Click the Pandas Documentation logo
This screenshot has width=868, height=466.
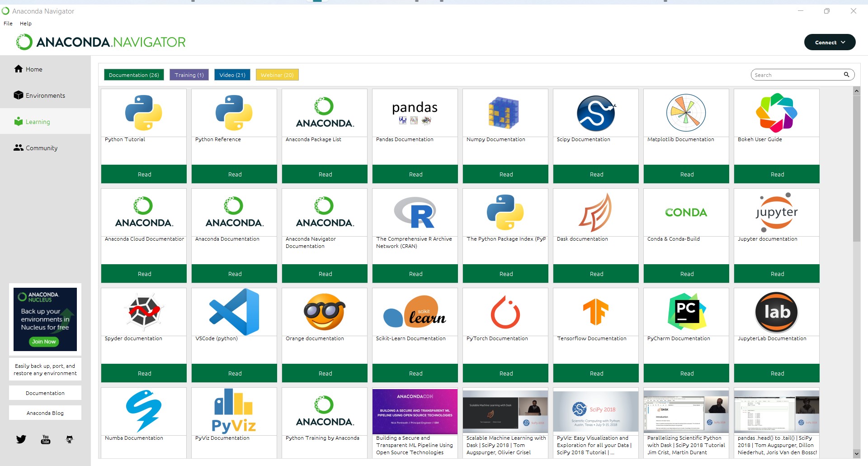(415, 113)
